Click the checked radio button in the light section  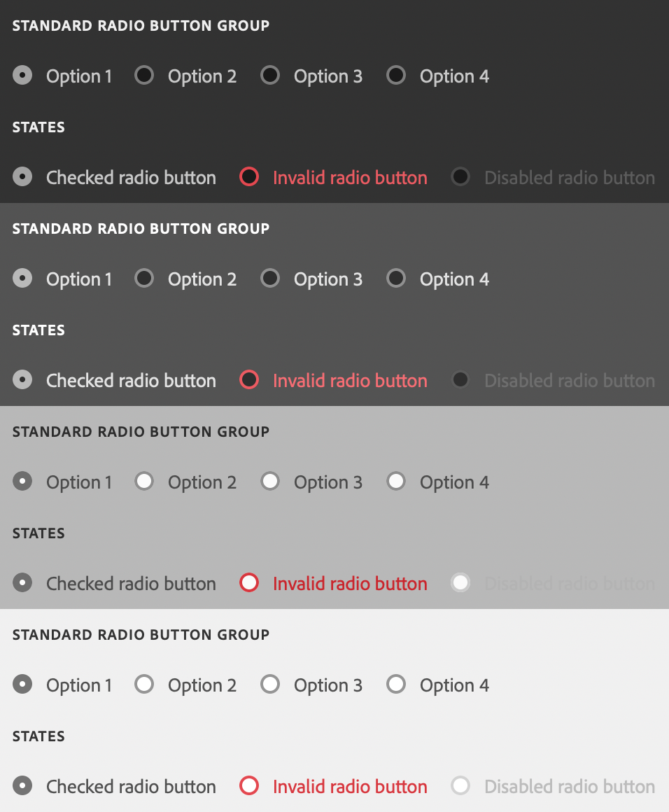pyautogui.click(x=22, y=786)
